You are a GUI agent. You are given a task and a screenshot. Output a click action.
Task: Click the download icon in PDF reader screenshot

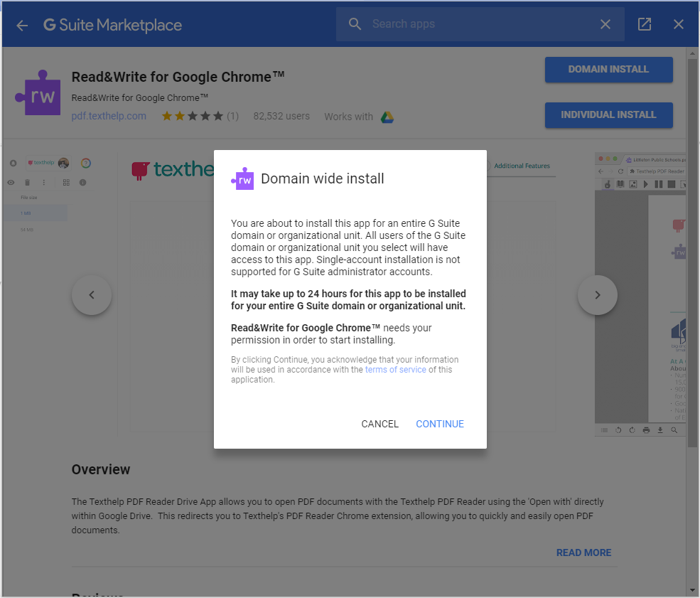(x=659, y=430)
